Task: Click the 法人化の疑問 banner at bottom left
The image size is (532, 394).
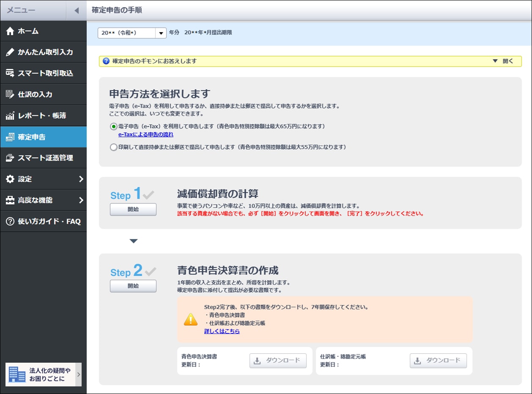Action: click(x=43, y=374)
